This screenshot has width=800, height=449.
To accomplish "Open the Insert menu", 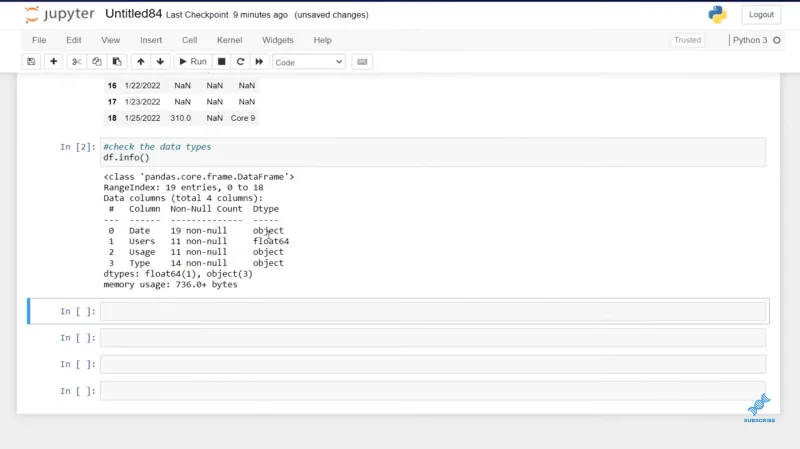I will pyautogui.click(x=151, y=40).
